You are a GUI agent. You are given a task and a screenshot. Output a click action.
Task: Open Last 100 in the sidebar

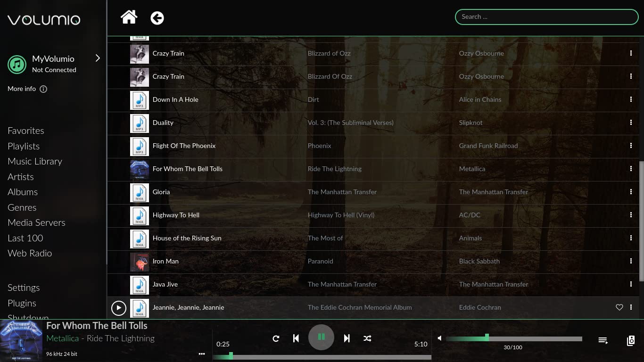[25, 238]
